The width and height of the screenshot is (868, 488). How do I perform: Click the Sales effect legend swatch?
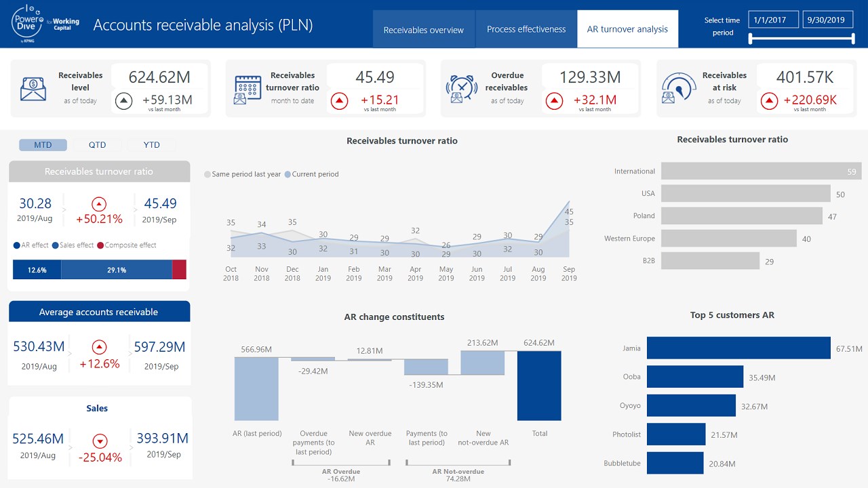point(55,245)
